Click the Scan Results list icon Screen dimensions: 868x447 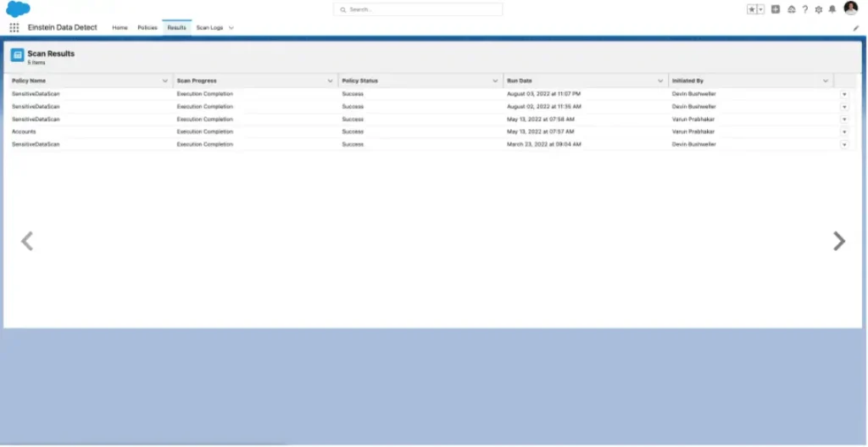(x=17, y=55)
